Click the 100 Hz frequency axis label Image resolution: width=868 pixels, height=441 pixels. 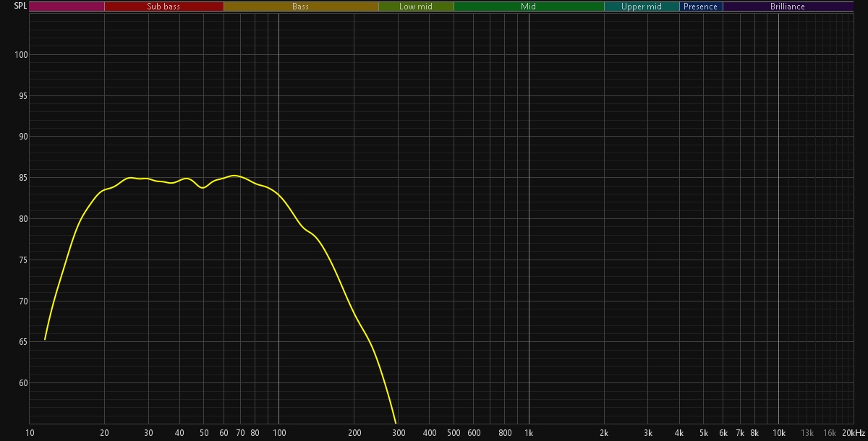[x=279, y=433]
